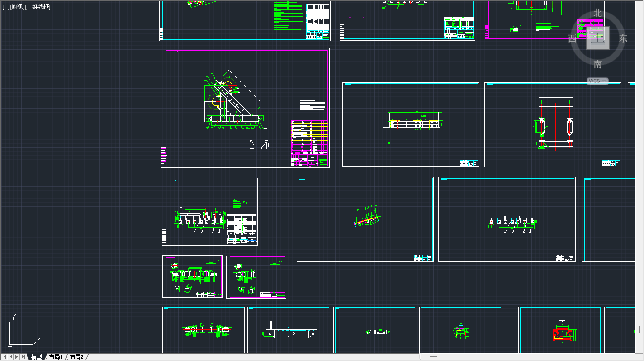Open the 俯视 view controls menu
This screenshot has height=361, width=644.
[17, 7]
